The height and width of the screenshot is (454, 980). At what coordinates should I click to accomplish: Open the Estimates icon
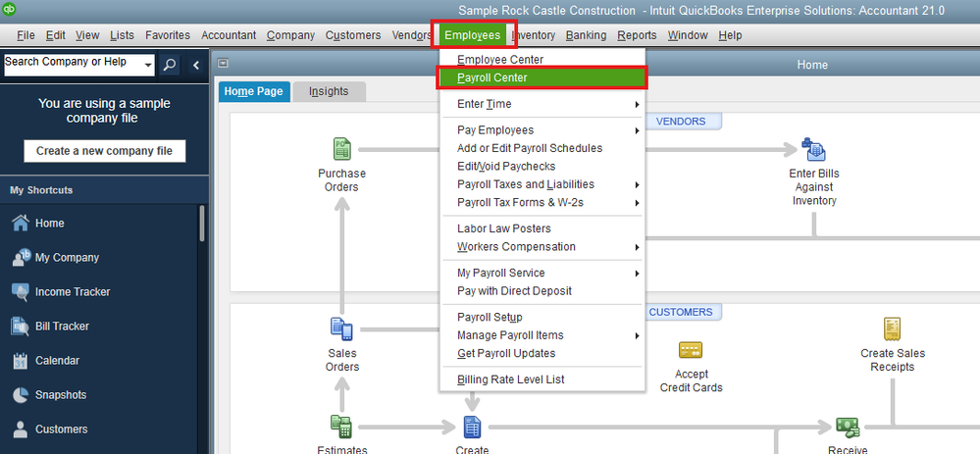pos(342,428)
